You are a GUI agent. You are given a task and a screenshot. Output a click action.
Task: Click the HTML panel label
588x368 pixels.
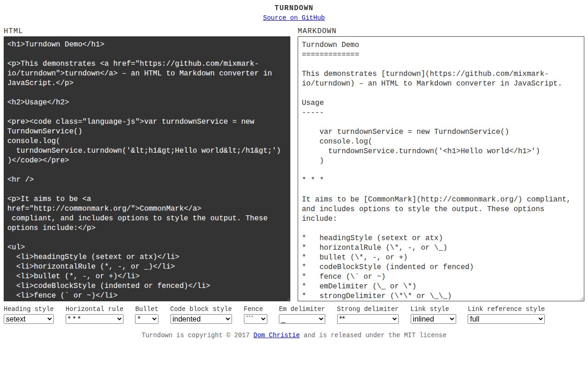pos(13,31)
